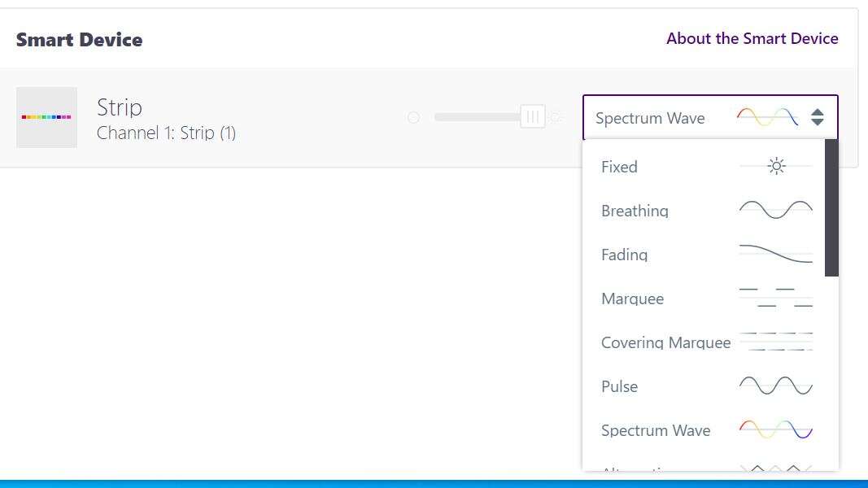This screenshot has height=488, width=868.
Task: Pick the Fading lighting effect
Action: coord(624,255)
